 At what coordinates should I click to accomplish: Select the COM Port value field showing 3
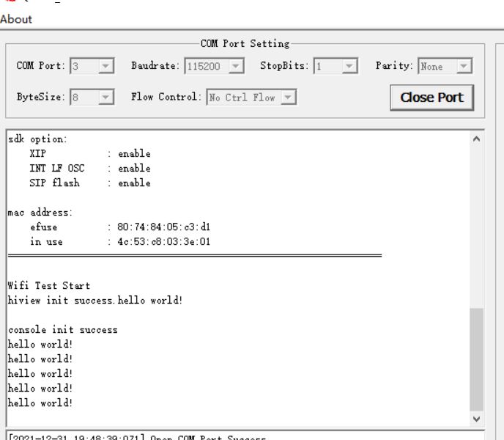[x=85, y=66]
